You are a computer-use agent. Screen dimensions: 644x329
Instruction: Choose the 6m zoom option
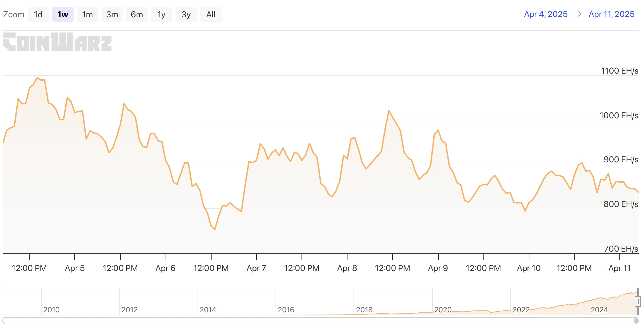[x=137, y=15]
